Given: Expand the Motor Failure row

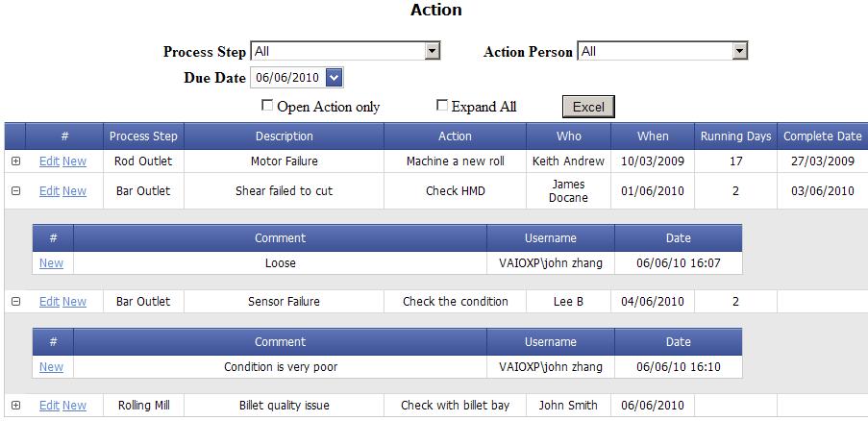Looking at the screenshot, I should (16, 161).
